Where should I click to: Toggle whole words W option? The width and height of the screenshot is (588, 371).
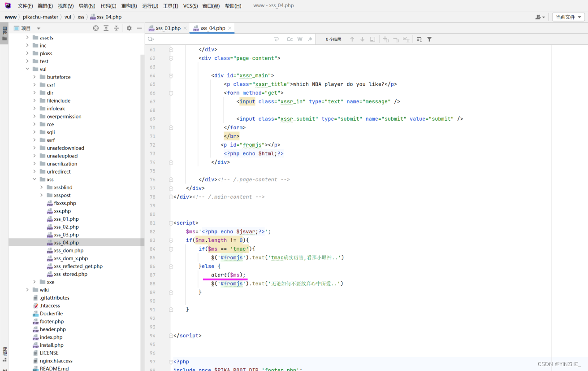point(300,39)
